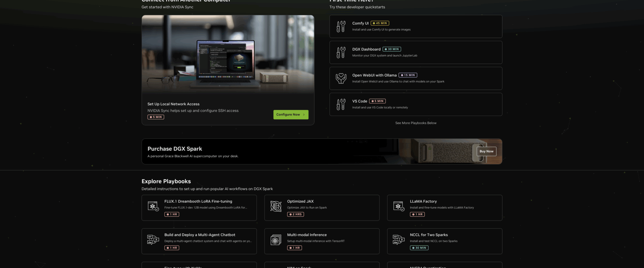Click the Multi-Agent Chatbot playbook icon
The height and width of the screenshot is (268, 644).
point(153,240)
